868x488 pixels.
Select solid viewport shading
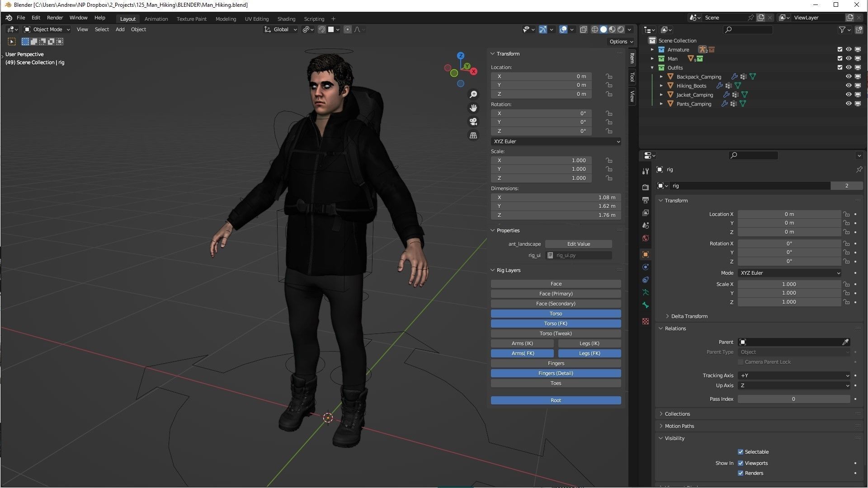(x=604, y=29)
